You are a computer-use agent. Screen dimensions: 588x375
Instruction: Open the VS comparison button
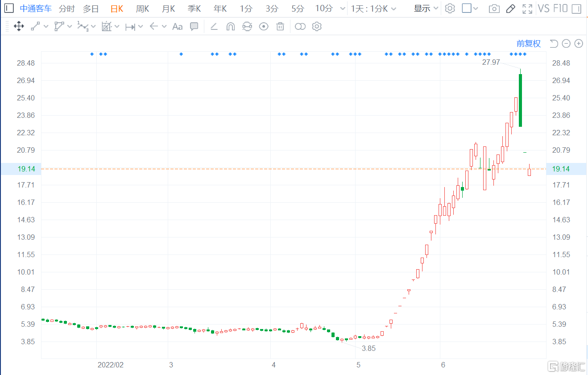point(543,8)
